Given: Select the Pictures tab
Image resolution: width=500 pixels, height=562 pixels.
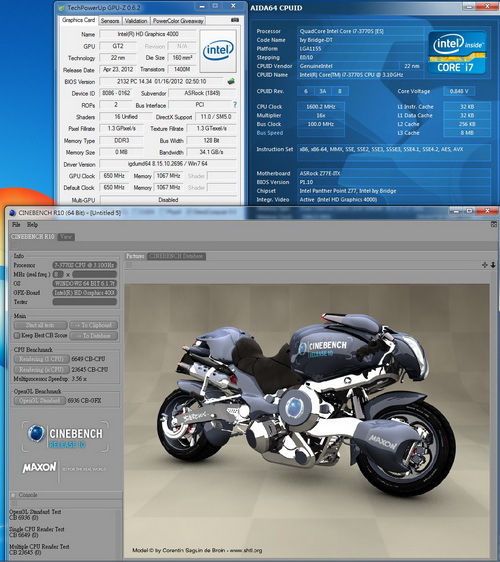Looking at the screenshot, I should pyautogui.click(x=135, y=256).
